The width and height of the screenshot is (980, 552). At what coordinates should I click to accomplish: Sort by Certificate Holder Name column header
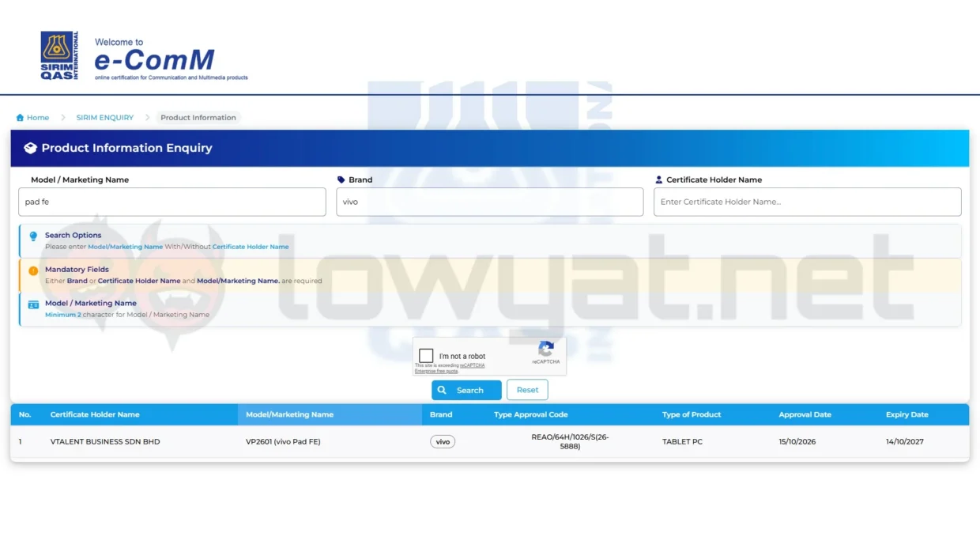click(x=95, y=414)
